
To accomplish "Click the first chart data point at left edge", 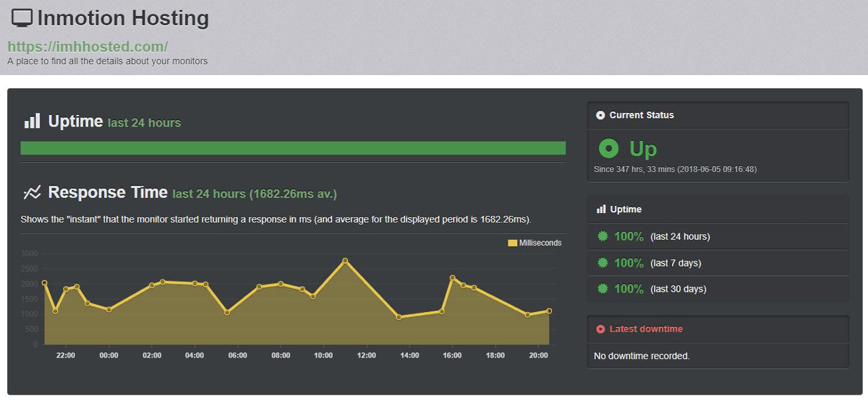I will (x=44, y=283).
